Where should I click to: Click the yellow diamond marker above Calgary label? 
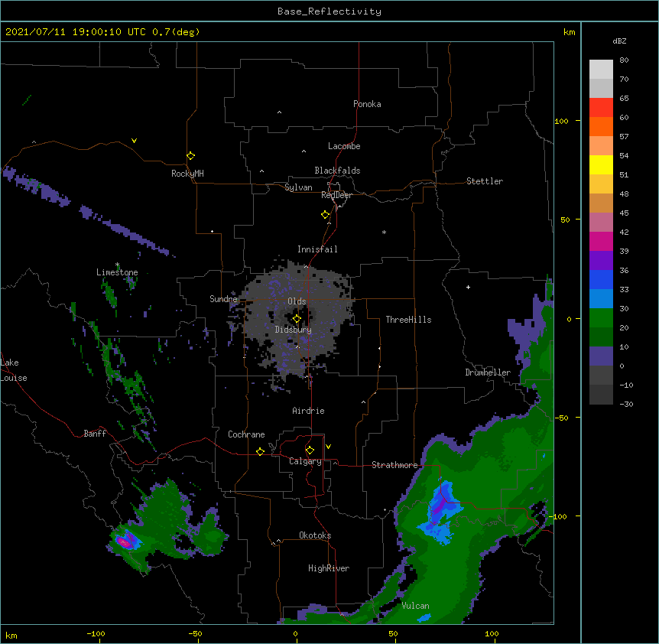[310, 450]
